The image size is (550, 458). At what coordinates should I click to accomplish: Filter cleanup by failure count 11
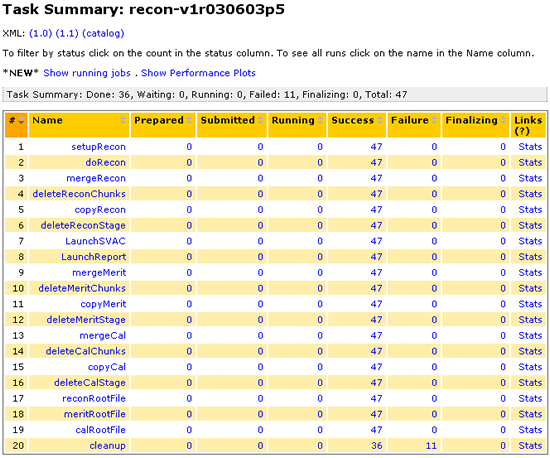pyautogui.click(x=431, y=445)
